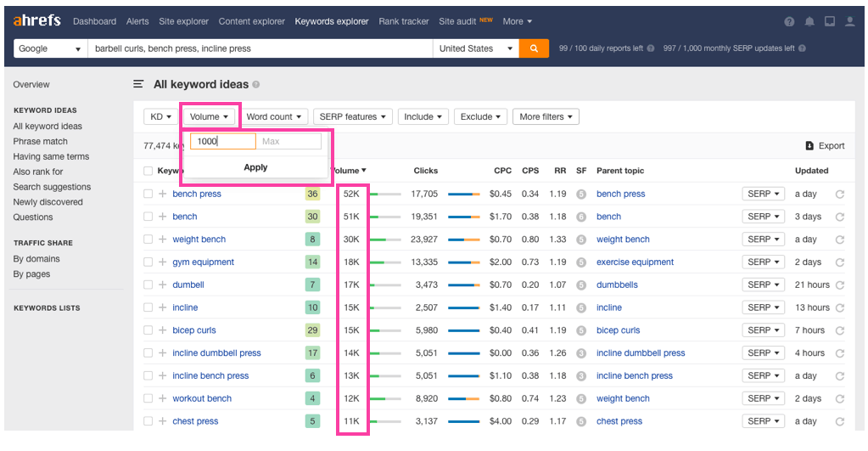The width and height of the screenshot is (868, 451).
Task: Open By domains under Traffic share
Action: 36,259
